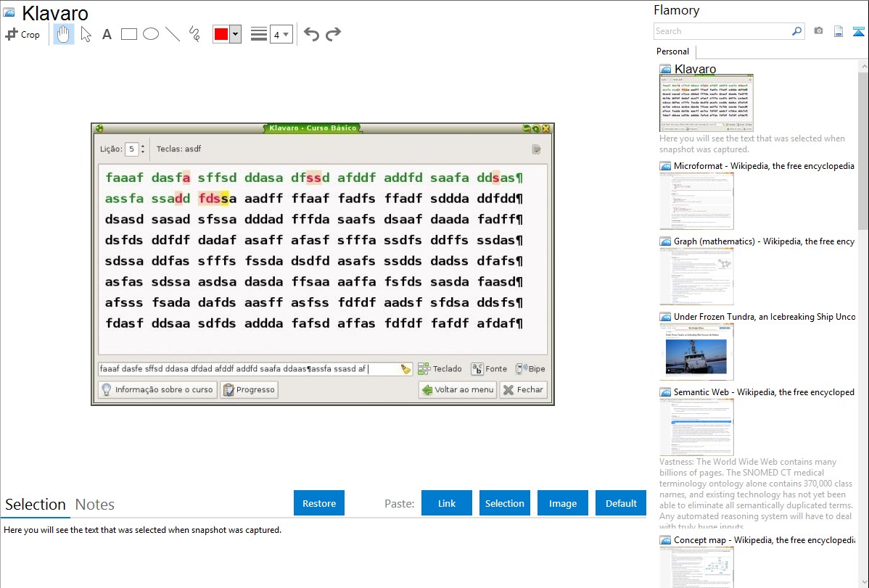Open the Progresso button
Viewport: 869px width, 588px height.
click(249, 389)
